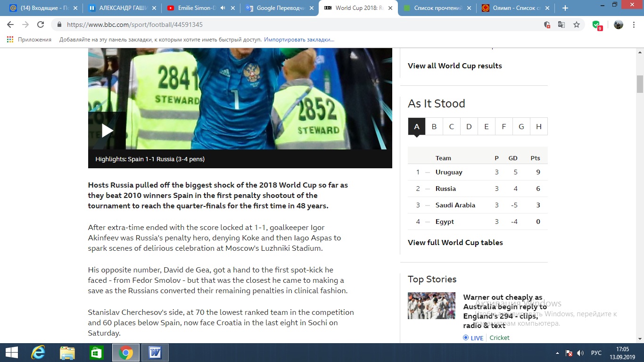
Task: Select group H tab
Action: click(539, 126)
